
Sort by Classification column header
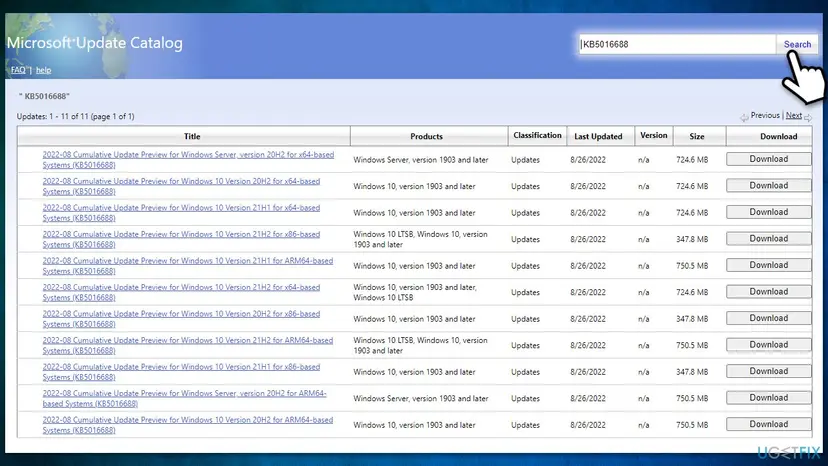tap(537, 135)
